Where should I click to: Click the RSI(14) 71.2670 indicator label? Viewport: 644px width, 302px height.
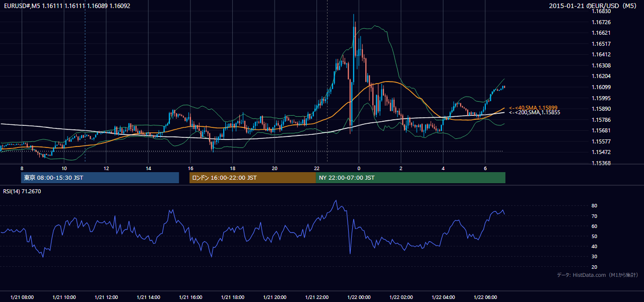[x=22, y=191]
